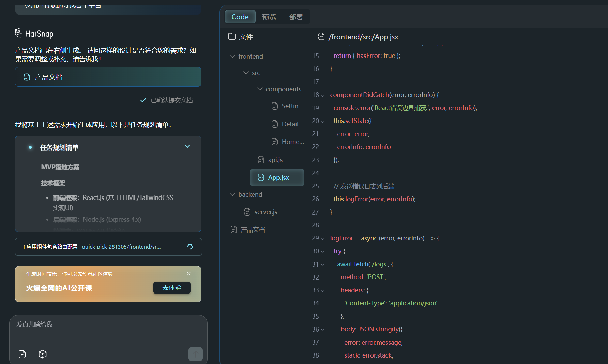Click line number 24 in the gutter

(316, 173)
